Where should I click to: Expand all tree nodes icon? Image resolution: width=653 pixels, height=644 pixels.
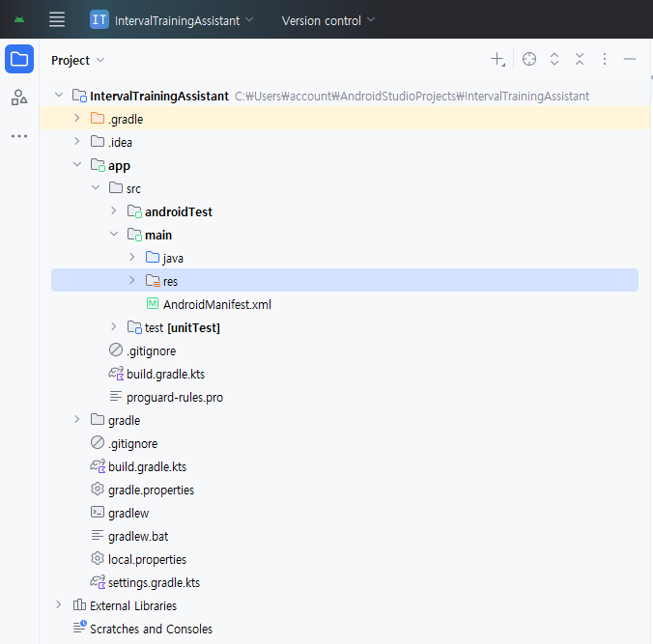coord(554,59)
